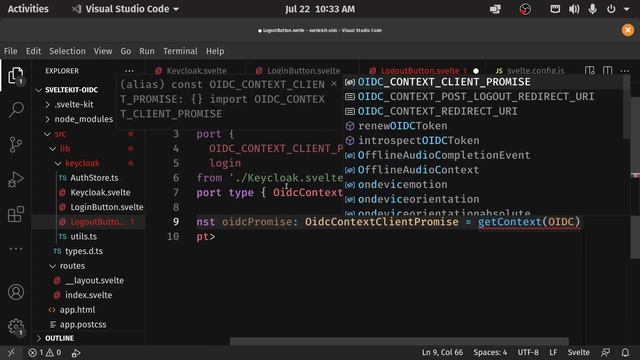Split the editor to the right

coord(607,71)
